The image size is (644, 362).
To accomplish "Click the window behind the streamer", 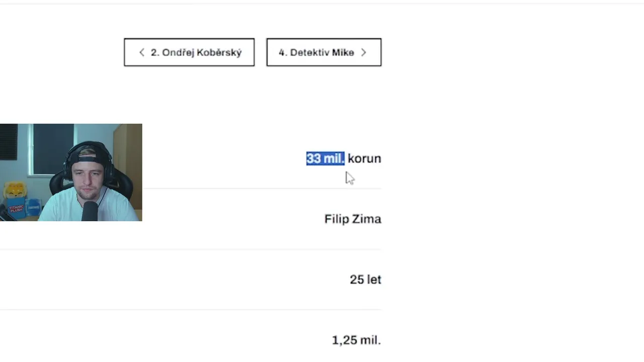I will pyautogui.click(x=53, y=148).
